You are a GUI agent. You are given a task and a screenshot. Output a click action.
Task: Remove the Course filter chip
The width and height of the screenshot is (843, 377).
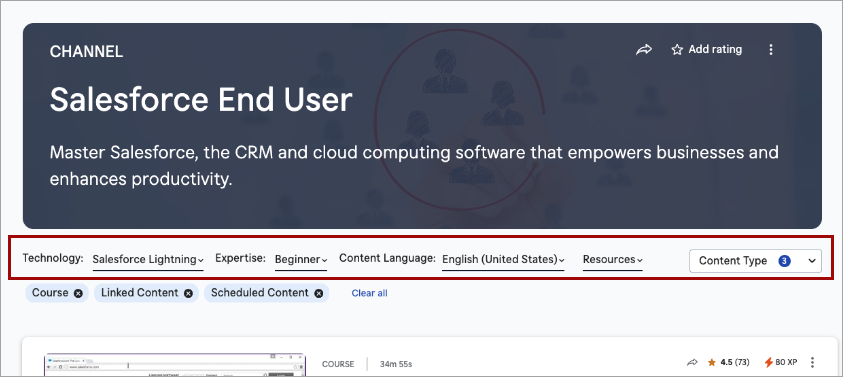(78, 293)
